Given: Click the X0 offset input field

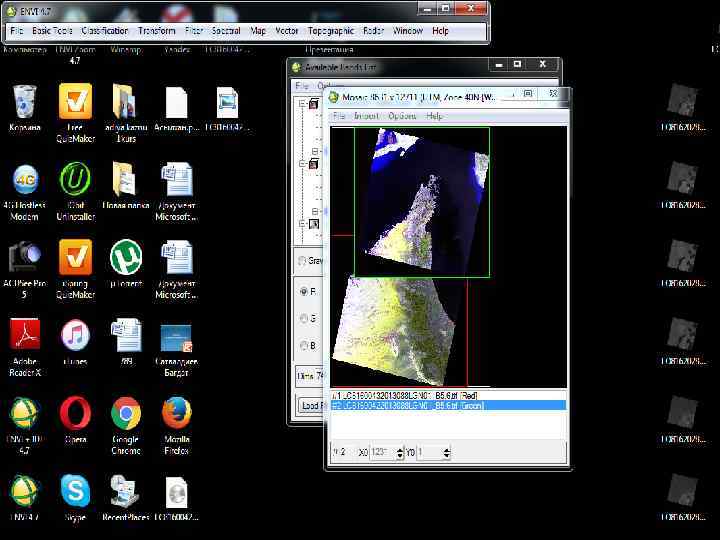Looking at the screenshot, I should point(383,453).
